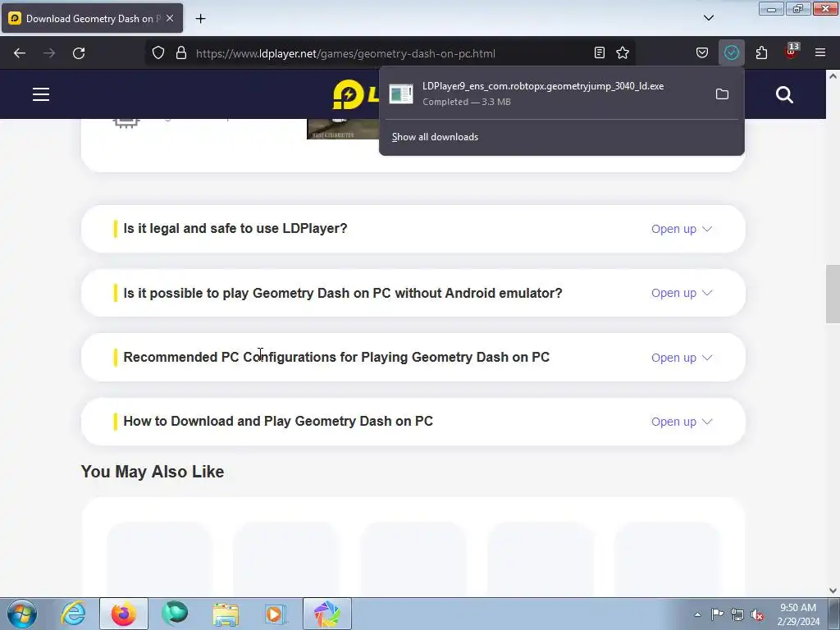The height and width of the screenshot is (630, 840).
Task: Open the Save to Pocket button
Action: coord(702,52)
